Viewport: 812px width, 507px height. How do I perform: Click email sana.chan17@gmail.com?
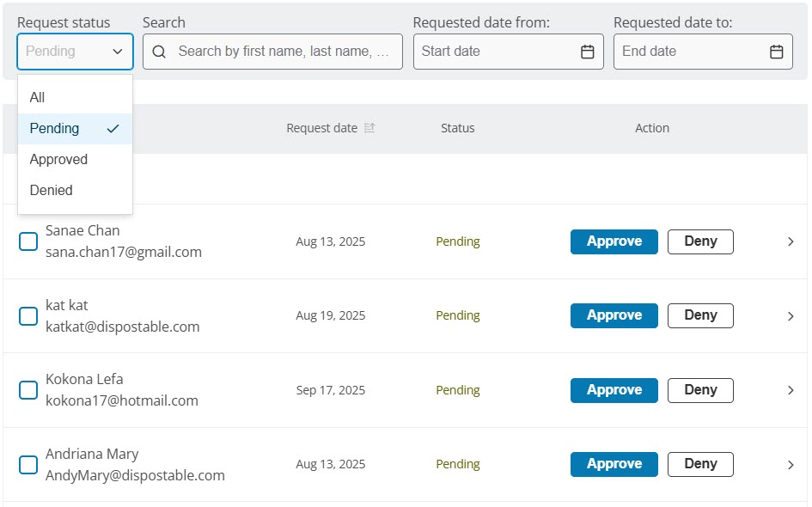123,252
